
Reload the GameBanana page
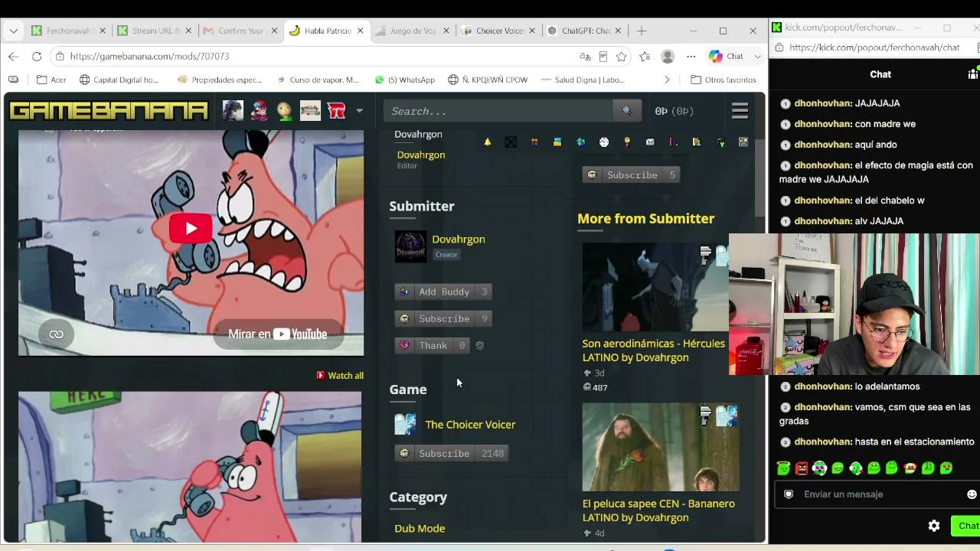(x=37, y=57)
